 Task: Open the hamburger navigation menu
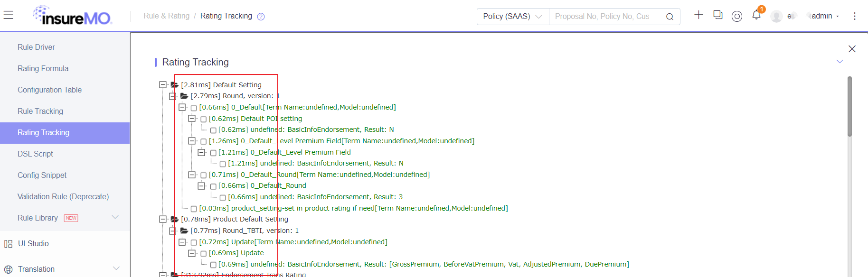(x=9, y=15)
